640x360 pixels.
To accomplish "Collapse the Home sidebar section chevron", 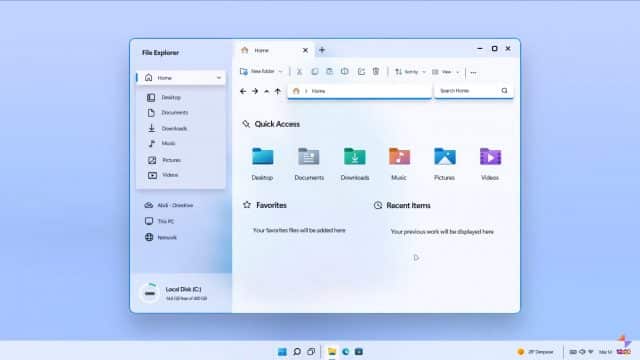I will point(219,78).
